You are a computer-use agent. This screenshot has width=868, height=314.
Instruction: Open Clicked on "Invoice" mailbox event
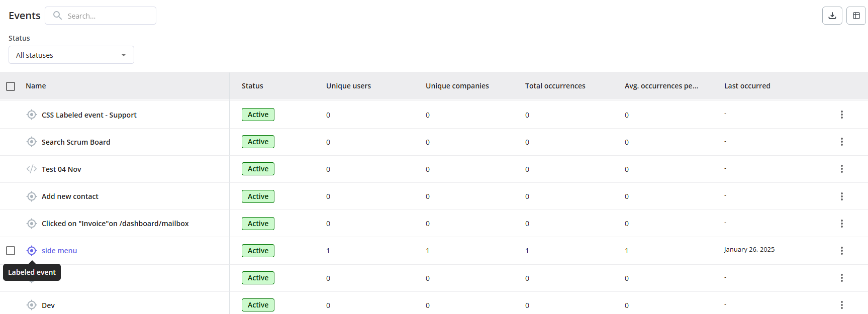click(x=115, y=224)
